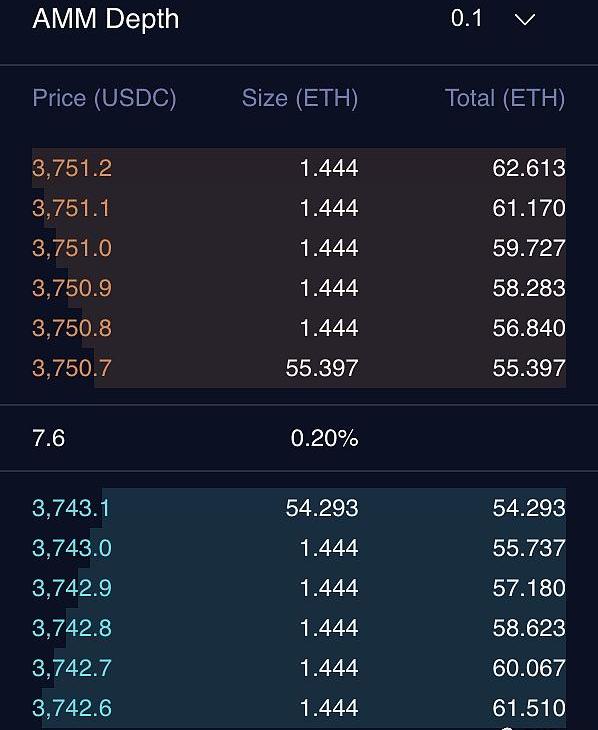The image size is (598, 730).
Task: Click the 7.6 spread value
Action: 48,438
